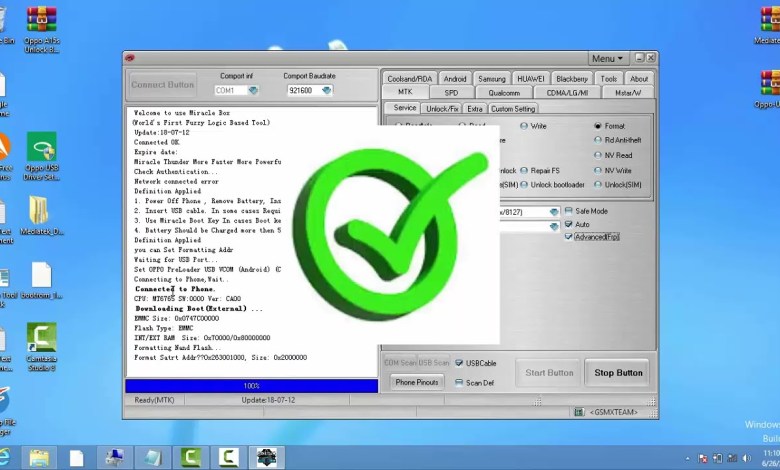This screenshot has height=470, width=780.
Task: Click the COM Scan button
Action: (x=400, y=363)
